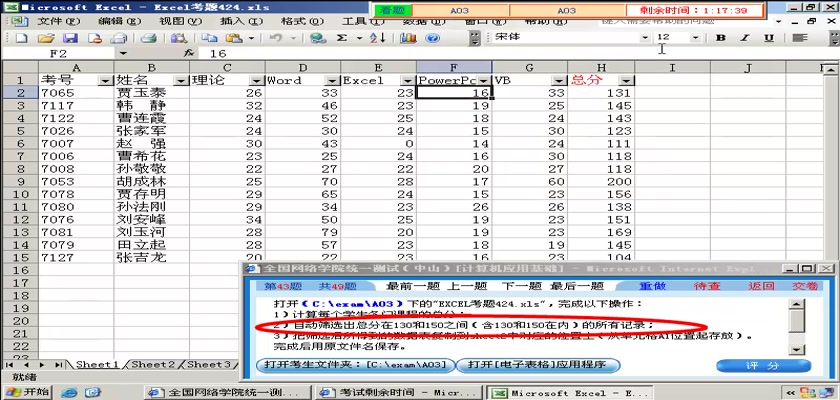Click the Paste clipboard icon
840x400 pixels.
(x=234, y=38)
